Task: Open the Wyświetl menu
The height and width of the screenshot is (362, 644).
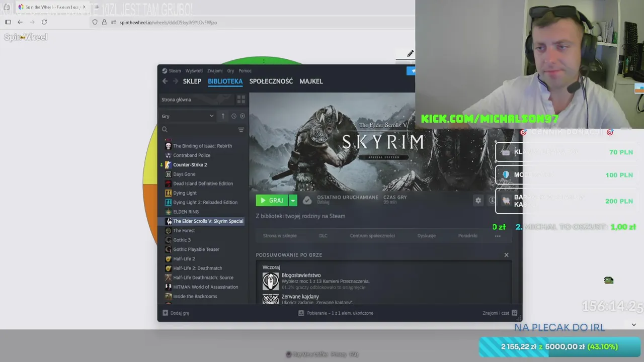Action: click(x=194, y=71)
